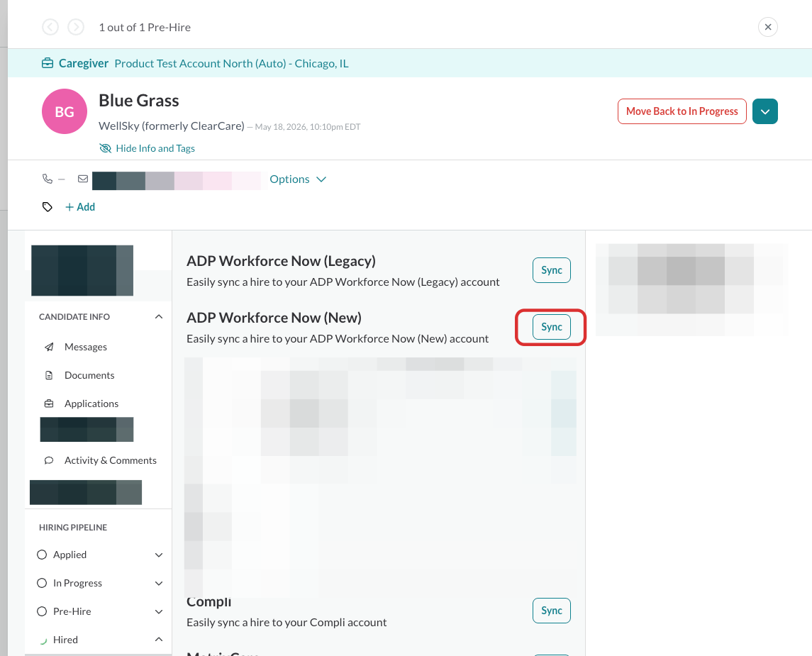Open the Options dropdown

(x=298, y=179)
